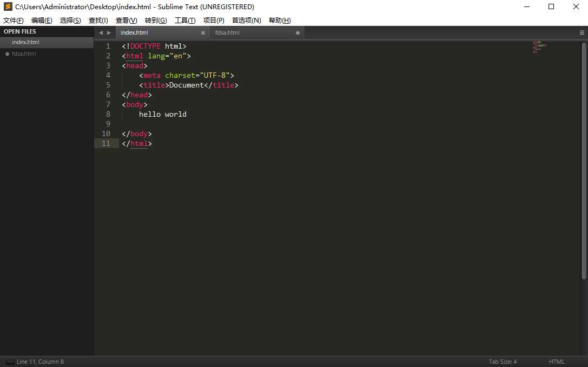Click unsaved dot on fdsa.html tab
The width and height of the screenshot is (588, 367).
coord(298,32)
